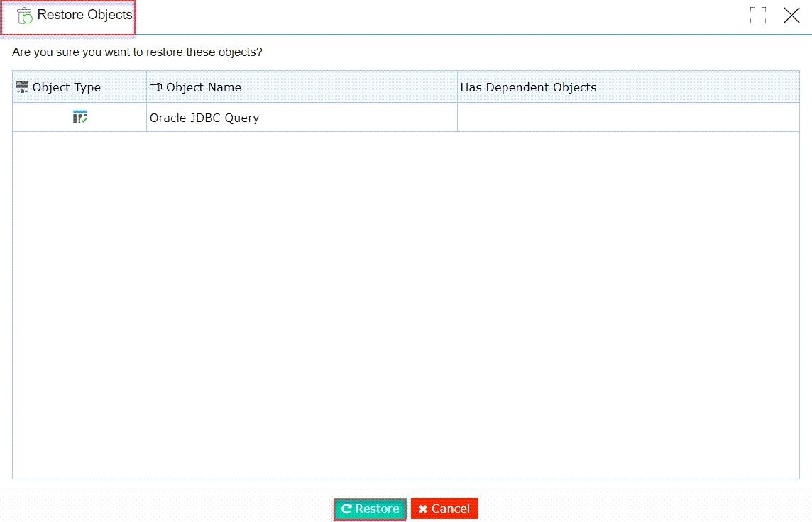Click the Restore Objects trash icon in title
The width and height of the screenshot is (812, 522).
coord(24,16)
